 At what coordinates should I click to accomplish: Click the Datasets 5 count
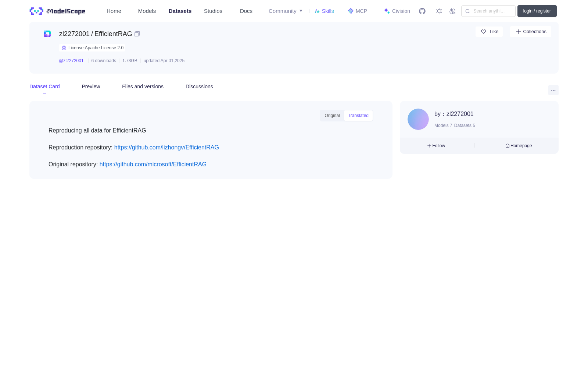465,125
